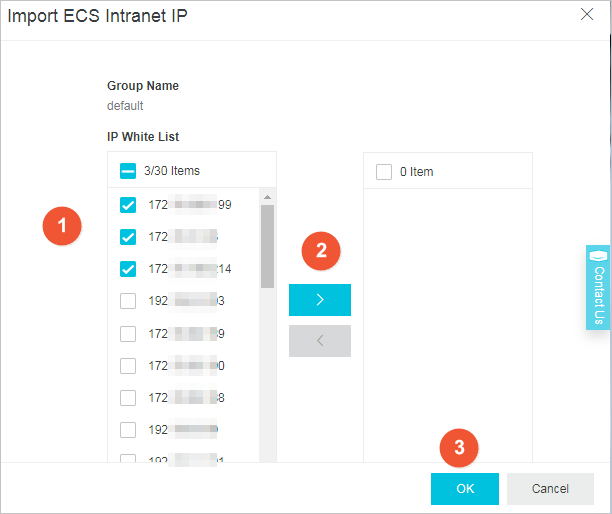Viewport: 612px width, 514px height.
Task: Click the red step 3 marker
Action: coord(459,448)
